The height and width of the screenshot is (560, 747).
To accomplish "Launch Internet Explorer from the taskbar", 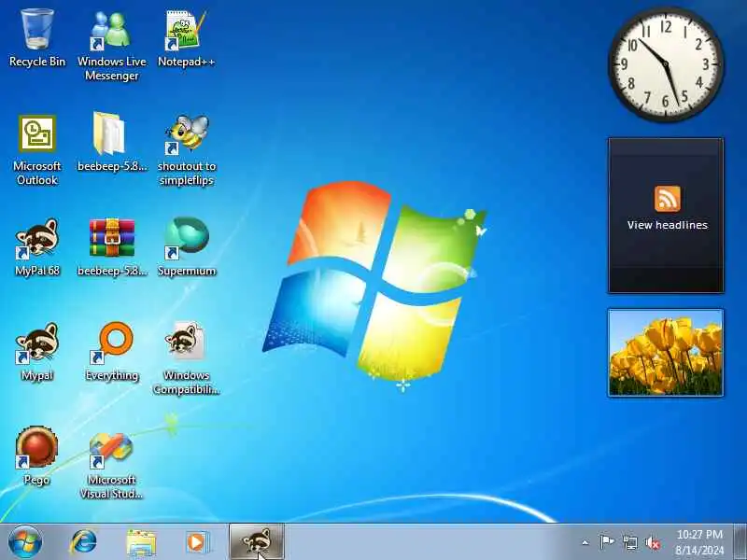I will (83, 542).
